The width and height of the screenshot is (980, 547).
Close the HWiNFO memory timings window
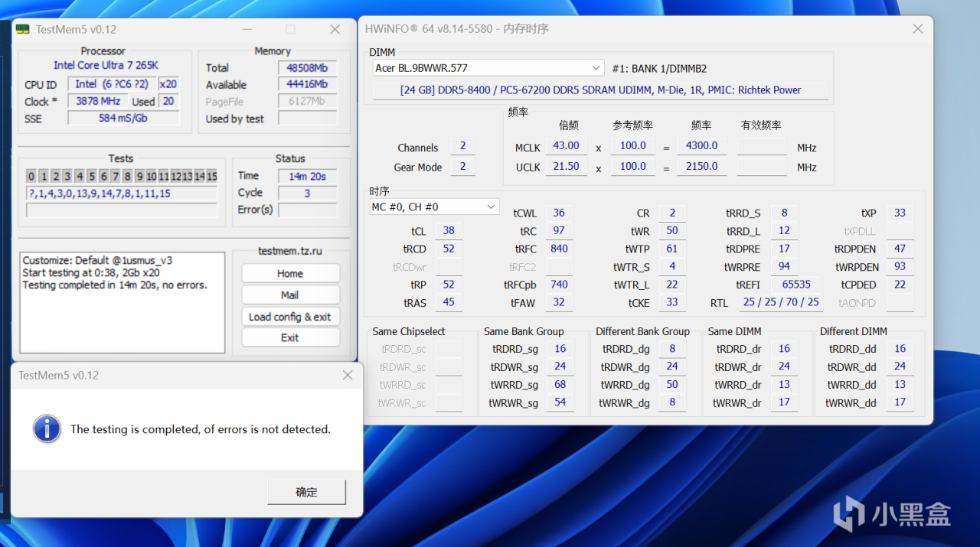click(918, 29)
